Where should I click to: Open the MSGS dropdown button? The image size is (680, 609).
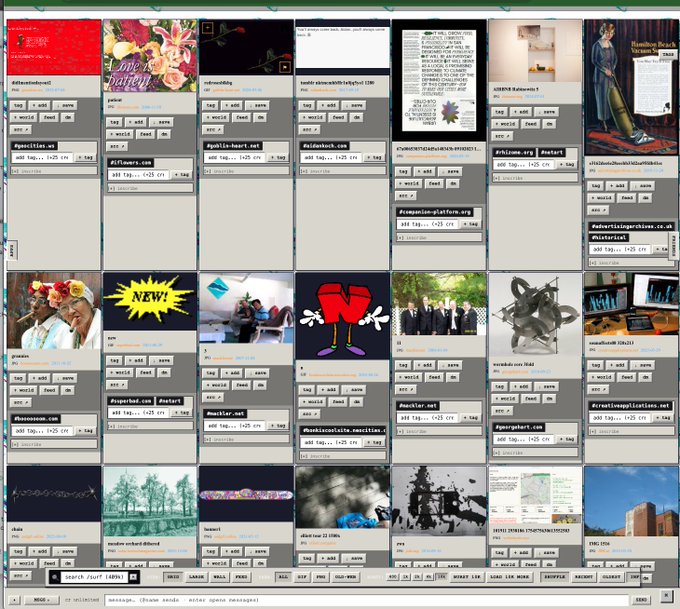42,600
